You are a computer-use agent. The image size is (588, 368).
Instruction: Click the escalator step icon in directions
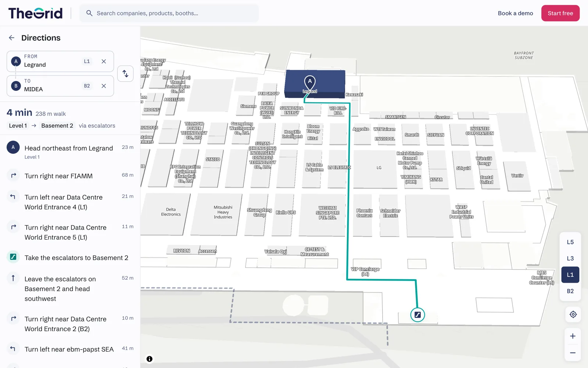click(x=13, y=257)
